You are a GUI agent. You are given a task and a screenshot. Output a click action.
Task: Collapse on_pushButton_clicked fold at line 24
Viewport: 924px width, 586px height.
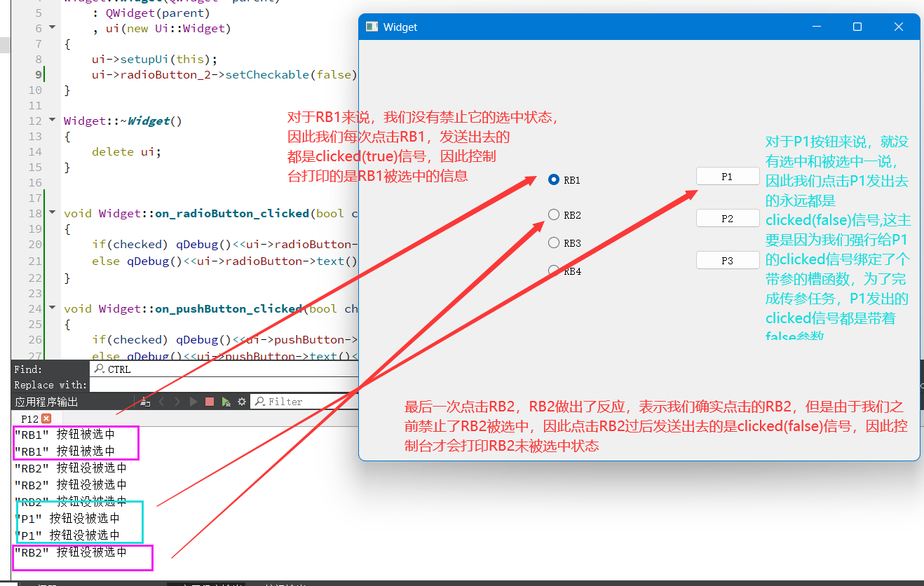click(x=52, y=308)
